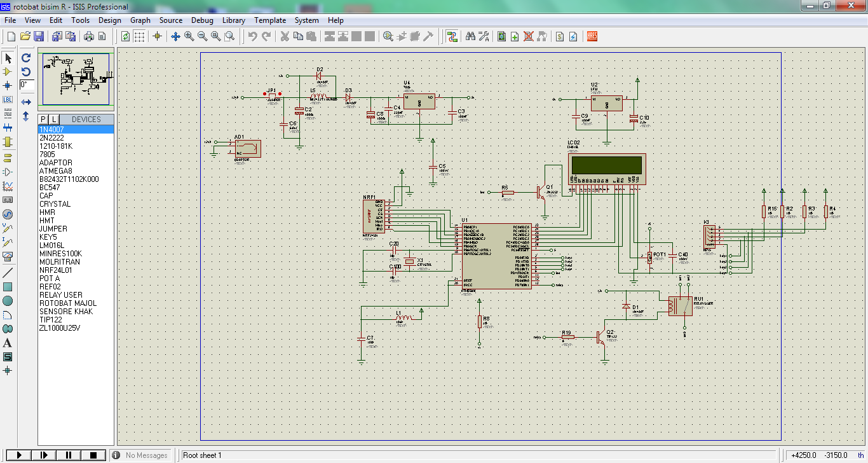Toggle horizontal mirror arrow

click(26, 102)
